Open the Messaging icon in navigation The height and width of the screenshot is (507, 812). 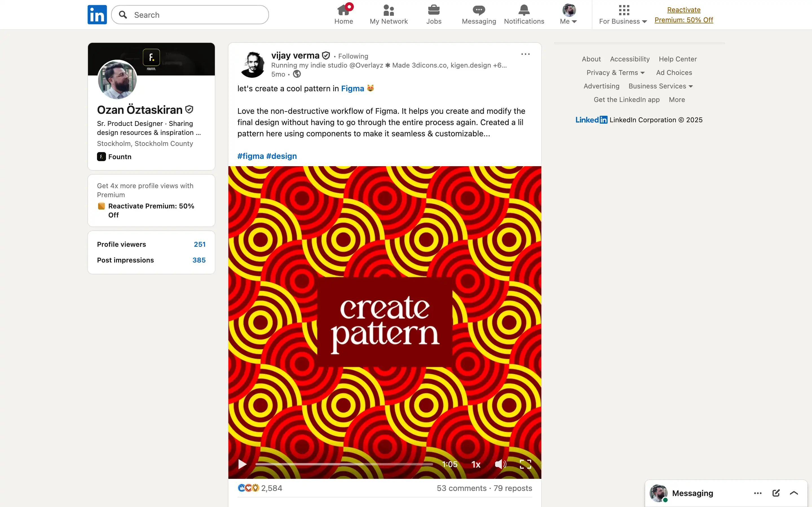(x=478, y=14)
